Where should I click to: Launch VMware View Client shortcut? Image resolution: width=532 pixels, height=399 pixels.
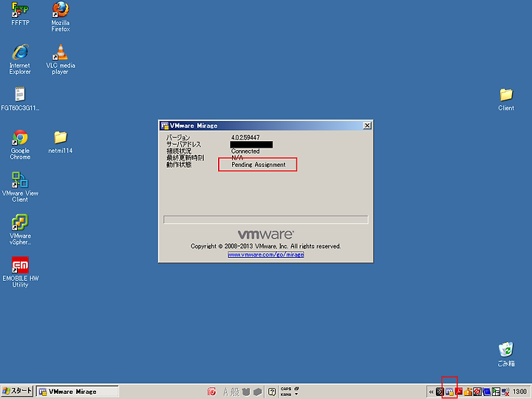point(20,187)
